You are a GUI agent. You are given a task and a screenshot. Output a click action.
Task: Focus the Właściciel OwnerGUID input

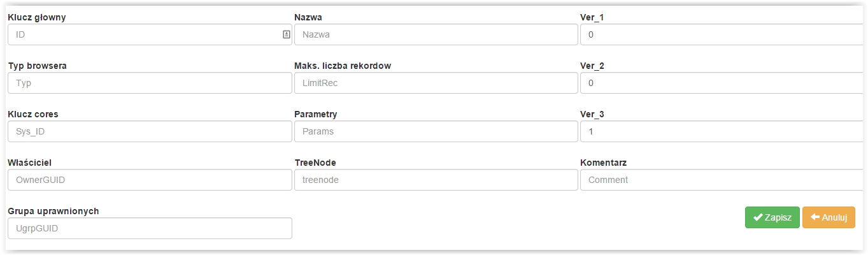[x=150, y=180]
